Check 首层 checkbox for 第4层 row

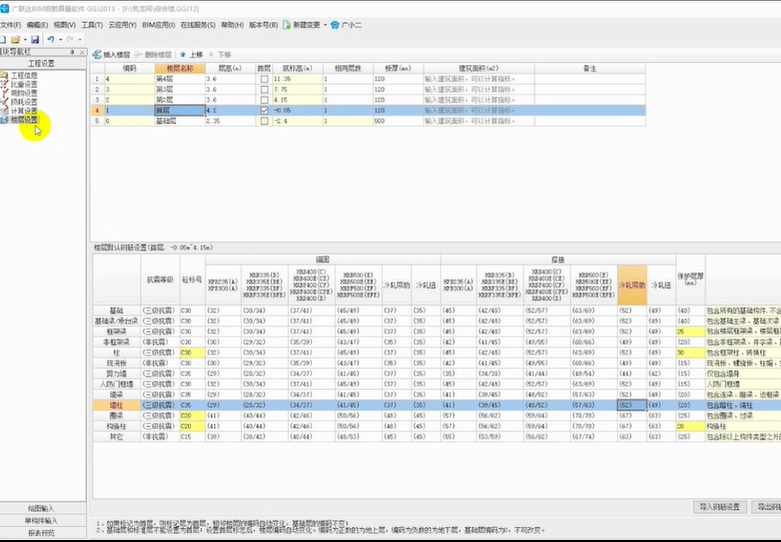[x=264, y=78]
